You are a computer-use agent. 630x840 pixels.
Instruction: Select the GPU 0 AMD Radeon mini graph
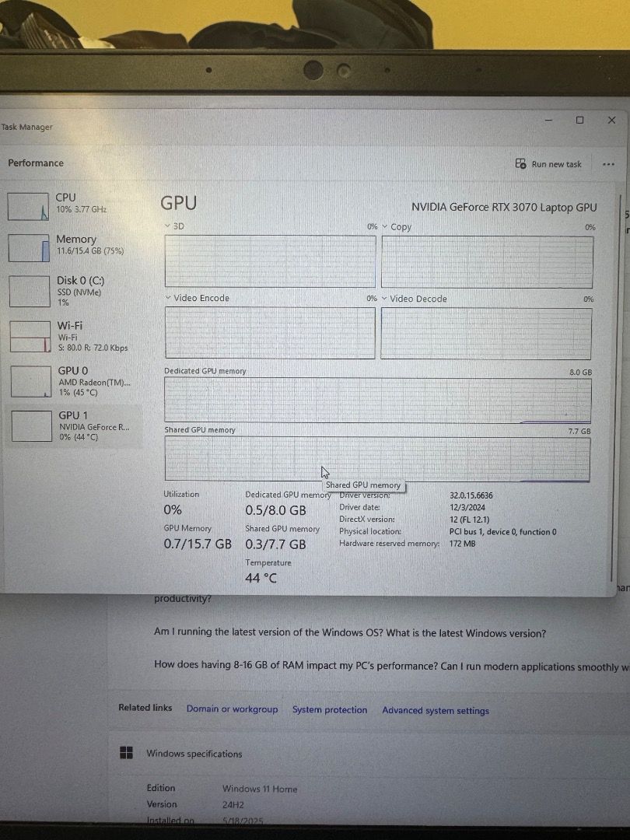[31, 381]
